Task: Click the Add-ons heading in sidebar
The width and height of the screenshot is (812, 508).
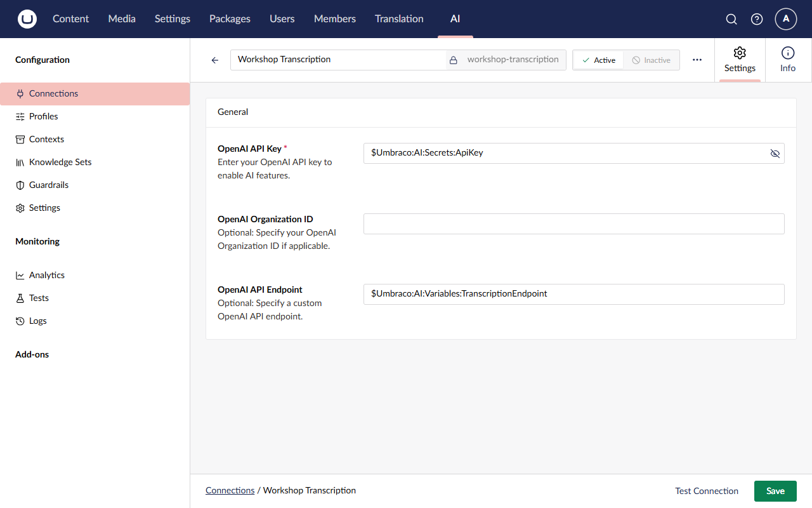Action: click(32, 354)
